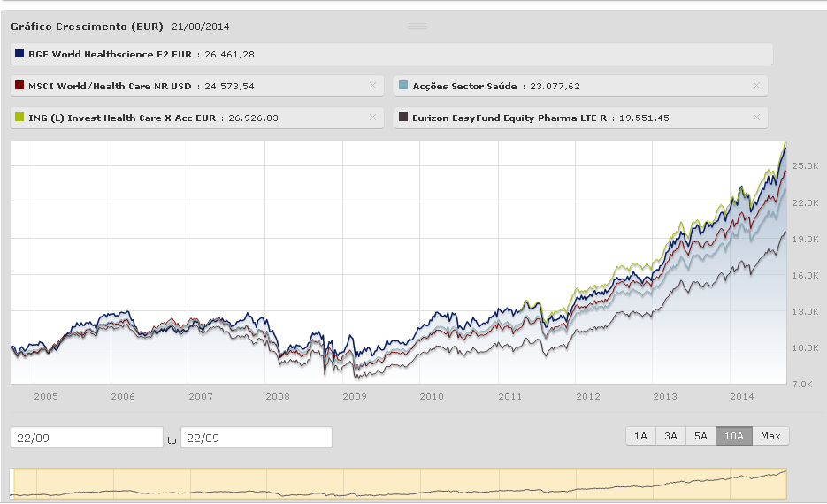
Task: Select the active 10A range button
Action: [x=734, y=436]
